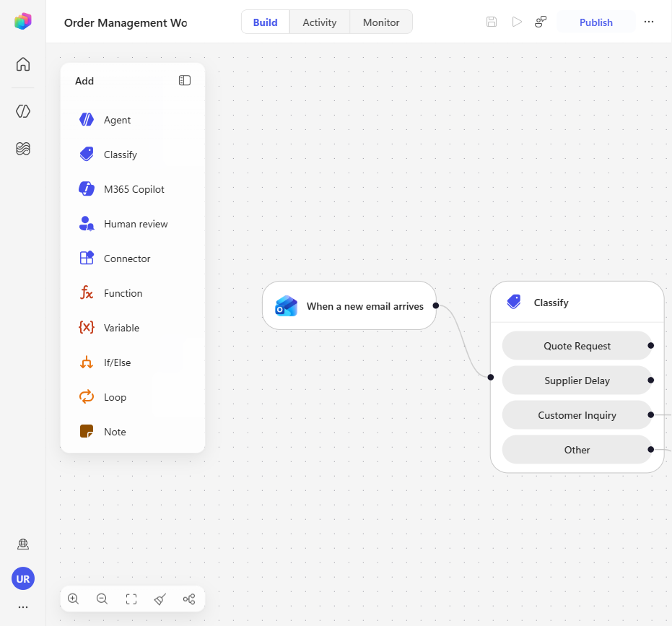Open the header more options menu
Viewport: 672px width, 626px height.
pos(649,22)
